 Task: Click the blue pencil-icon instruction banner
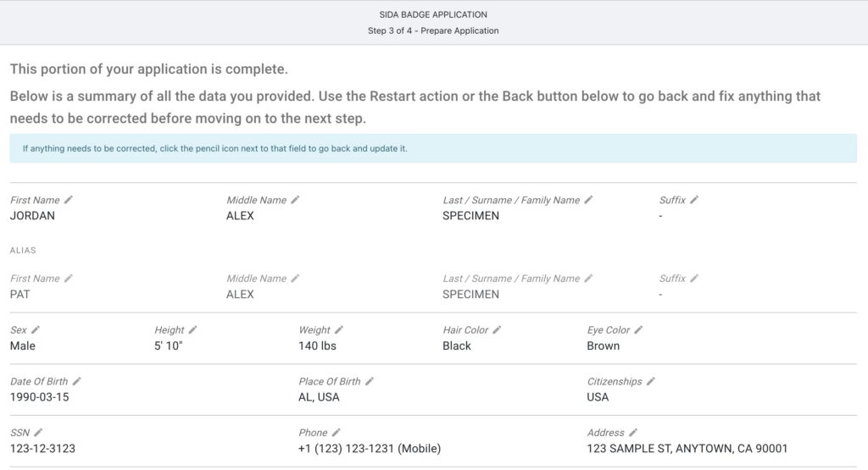pos(433,148)
